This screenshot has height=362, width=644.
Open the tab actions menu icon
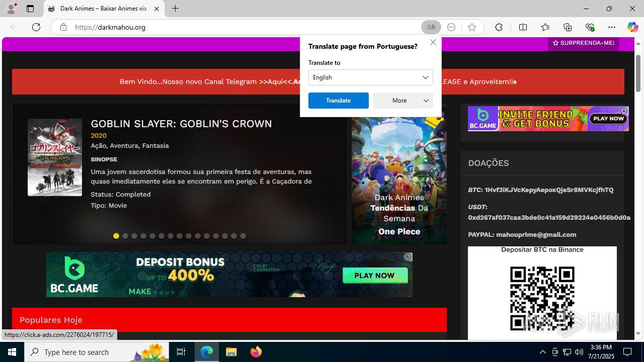coord(30,9)
